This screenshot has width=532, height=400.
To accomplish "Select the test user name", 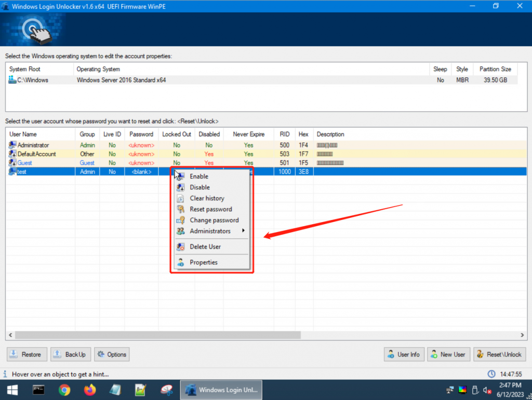I will tap(22, 172).
